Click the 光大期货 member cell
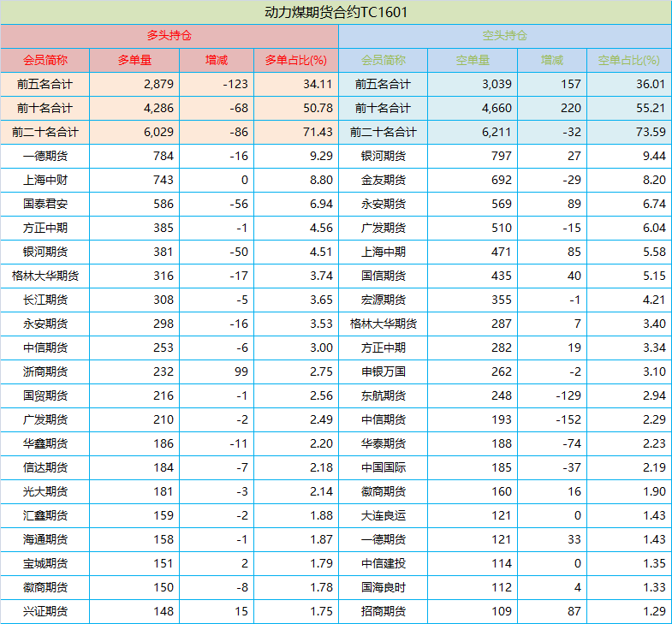The image size is (672, 624). click(45, 492)
